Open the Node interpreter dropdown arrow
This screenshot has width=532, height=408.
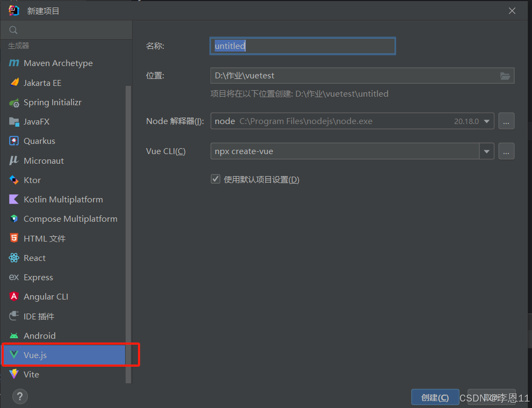click(x=486, y=121)
